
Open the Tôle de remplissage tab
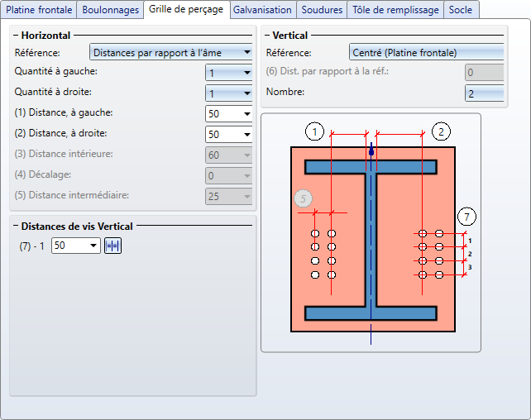point(395,10)
